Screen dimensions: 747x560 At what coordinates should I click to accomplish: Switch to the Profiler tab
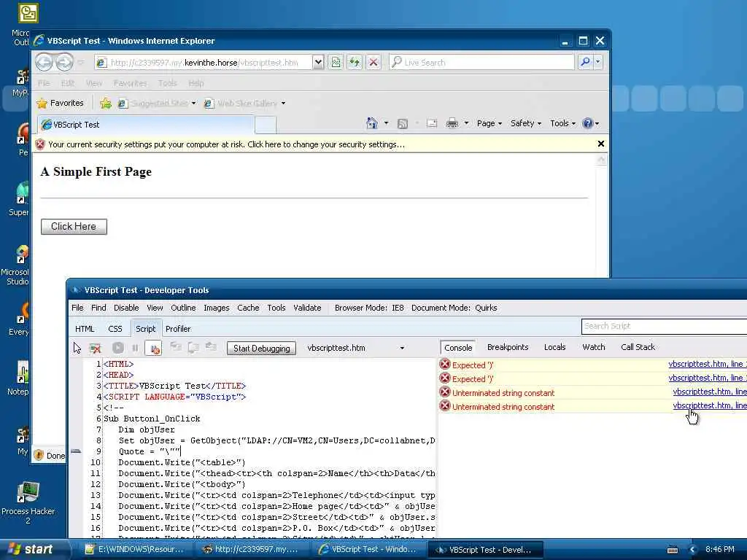(178, 329)
